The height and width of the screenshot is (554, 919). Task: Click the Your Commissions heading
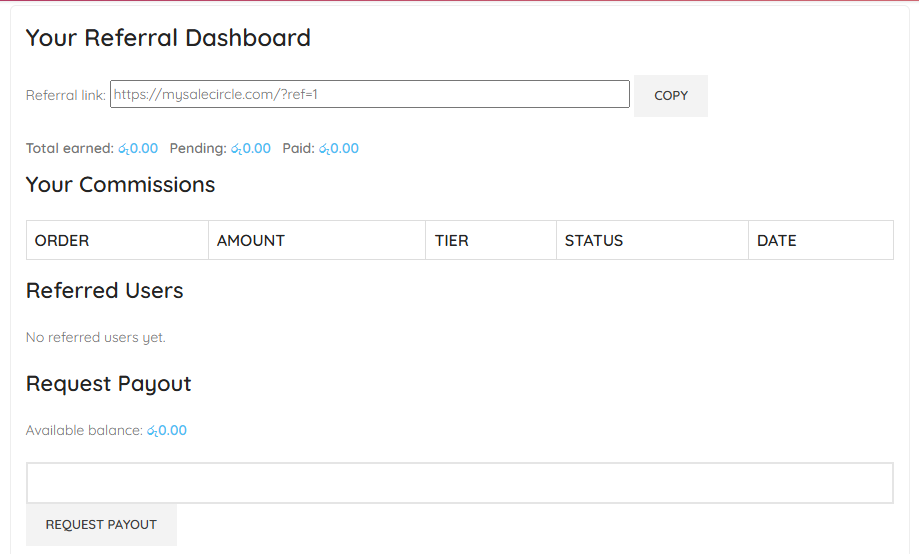click(x=120, y=185)
